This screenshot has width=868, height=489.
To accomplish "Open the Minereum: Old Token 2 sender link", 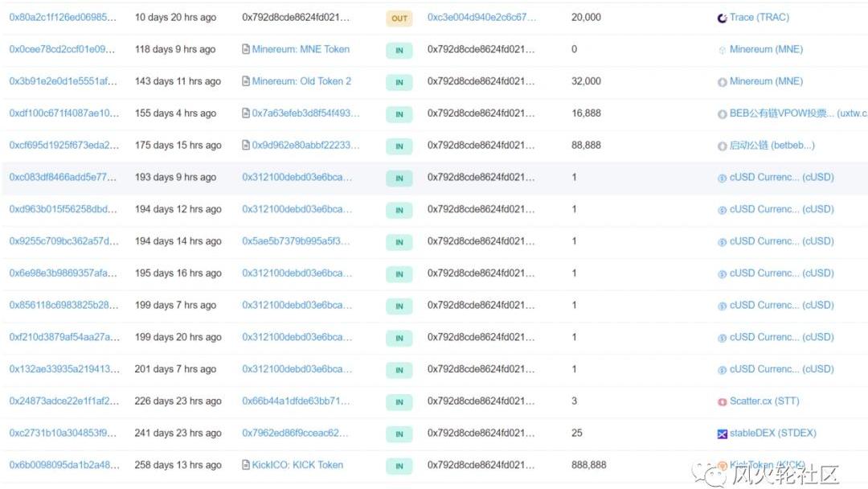I will click(x=301, y=81).
